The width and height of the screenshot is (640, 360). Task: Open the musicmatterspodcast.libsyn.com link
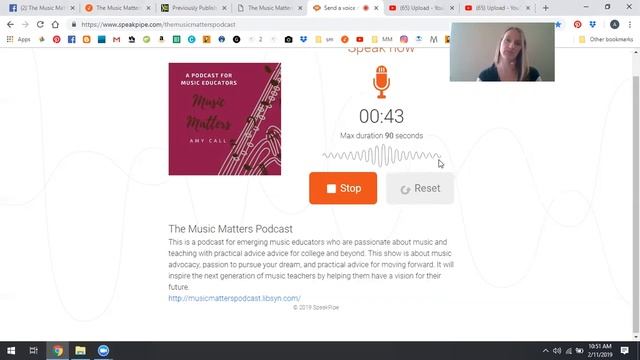234,298
